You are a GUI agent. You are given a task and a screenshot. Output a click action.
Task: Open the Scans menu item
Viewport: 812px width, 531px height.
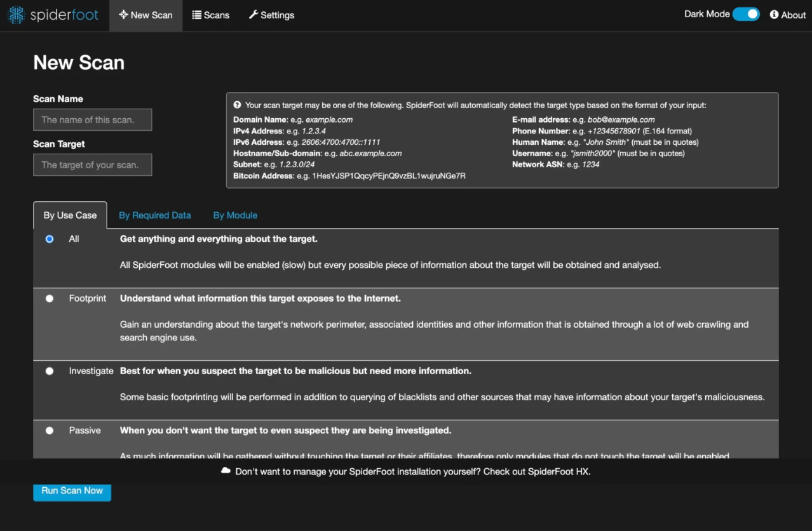[x=210, y=15]
